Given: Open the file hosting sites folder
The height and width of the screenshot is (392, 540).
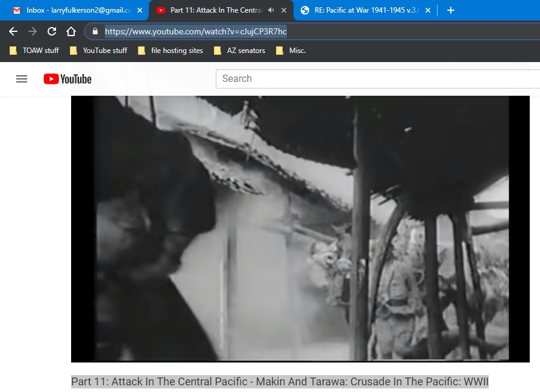Looking at the screenshot, I should (x=171, y=51).
